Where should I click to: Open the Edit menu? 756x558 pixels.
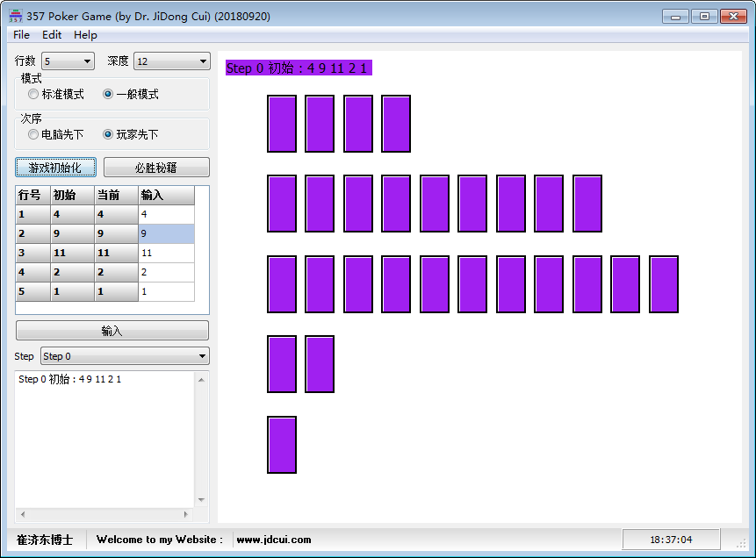click(52, 35)
